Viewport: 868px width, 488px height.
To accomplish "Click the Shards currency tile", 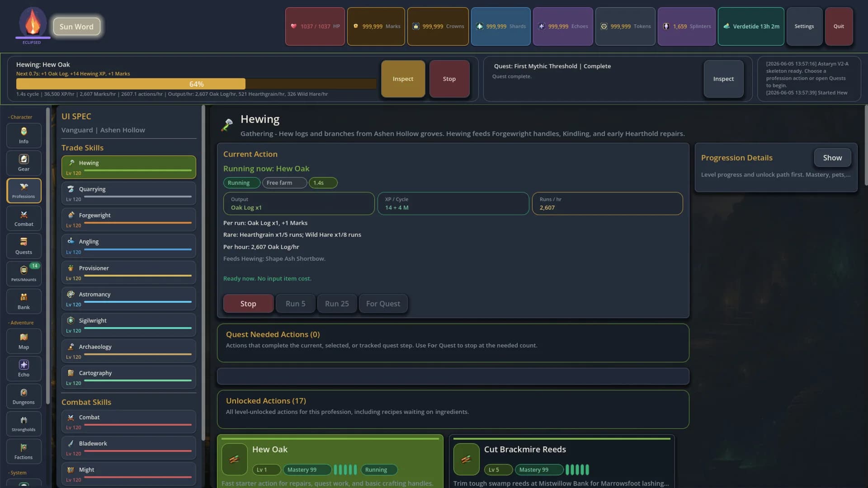I will (501, 26).
